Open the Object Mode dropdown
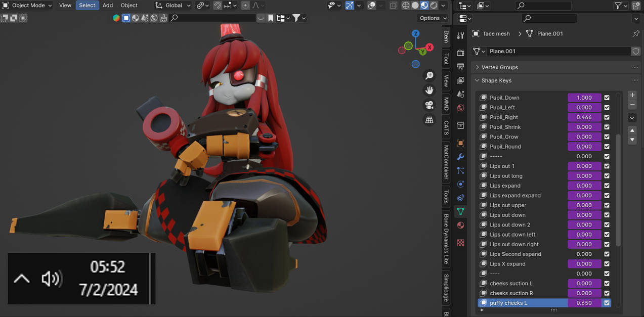The image size is (644, 317). click(x=28, y=5)
